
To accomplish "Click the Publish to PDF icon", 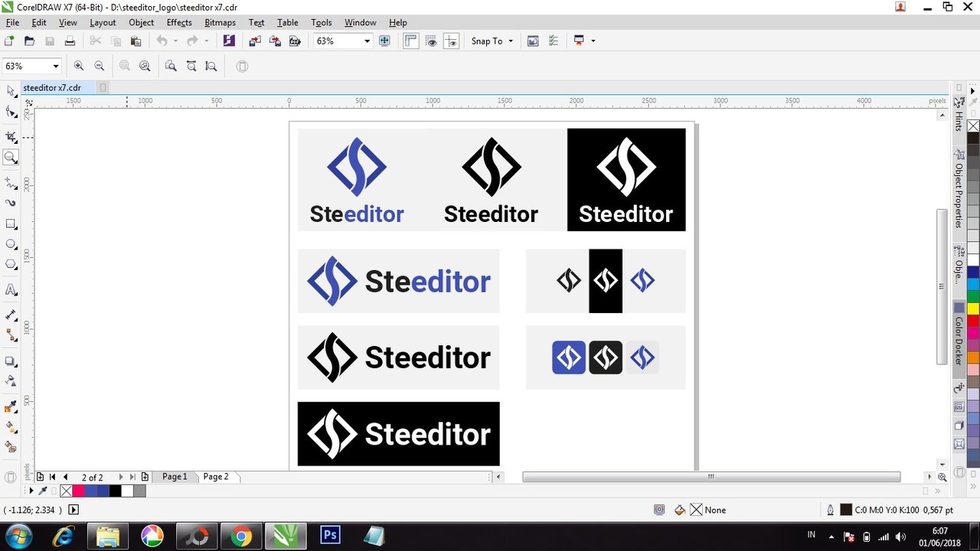I will click(295, 41).
